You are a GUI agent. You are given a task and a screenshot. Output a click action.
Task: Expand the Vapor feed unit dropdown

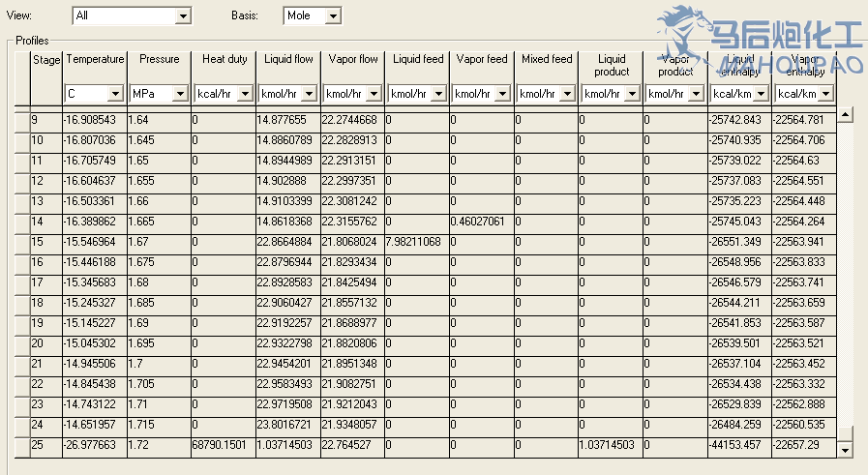point(502,94)
